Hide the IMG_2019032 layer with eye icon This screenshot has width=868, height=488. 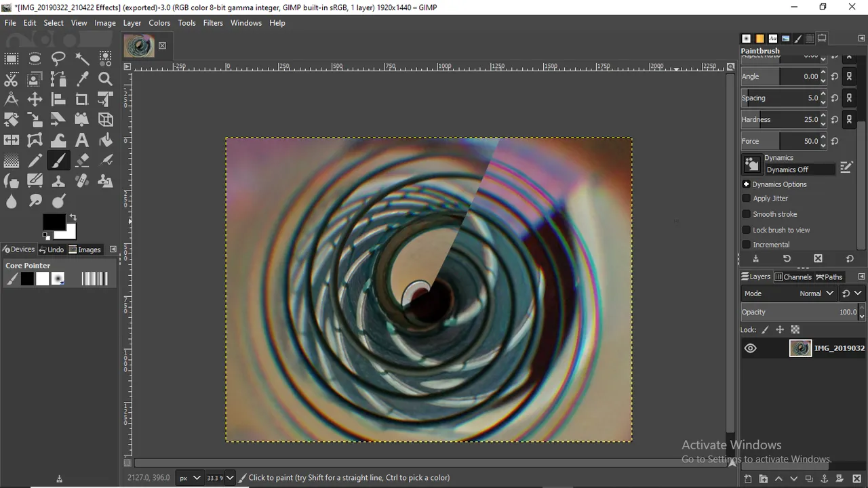(x=751, y=348)
